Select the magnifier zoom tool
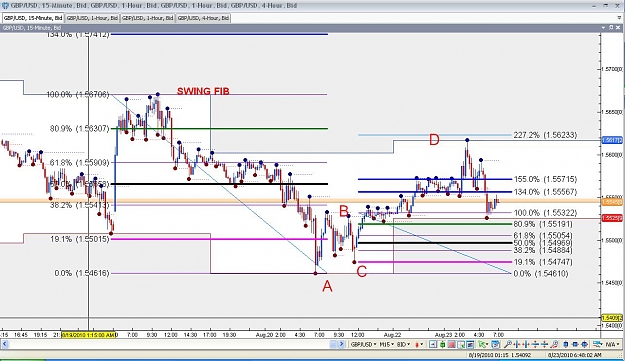This screenshot has height=361, width=625. pyautogui.click(x=508, y=344)
